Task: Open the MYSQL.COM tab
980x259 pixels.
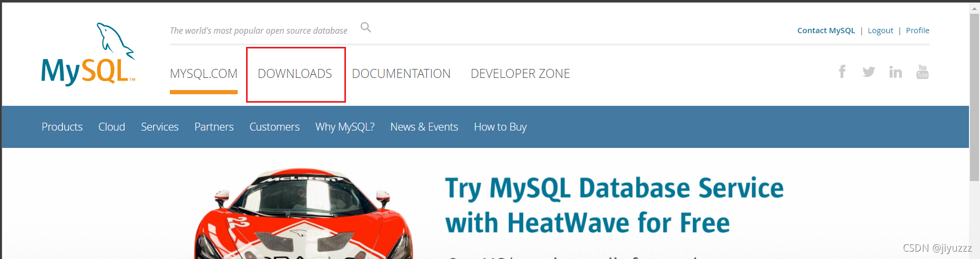Action: [203, 74]
